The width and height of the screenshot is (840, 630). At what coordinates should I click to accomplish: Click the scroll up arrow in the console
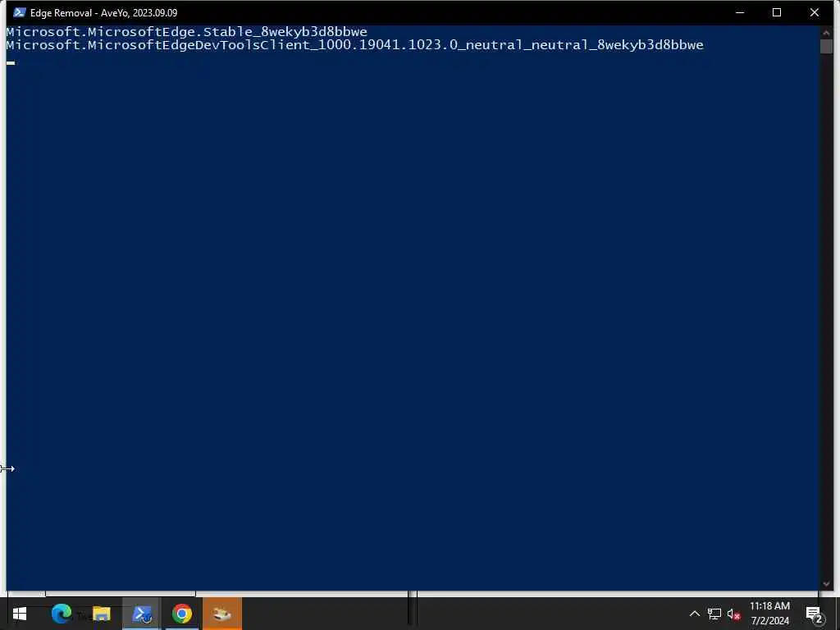[825, 32]
